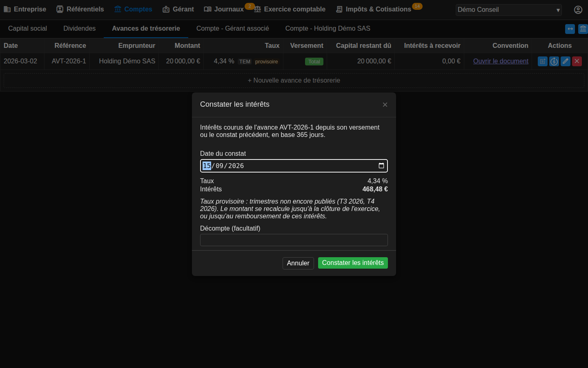This screenshot has height=368, width=588.
Task: Click the Date du constat field
Action: pos(294,166)
